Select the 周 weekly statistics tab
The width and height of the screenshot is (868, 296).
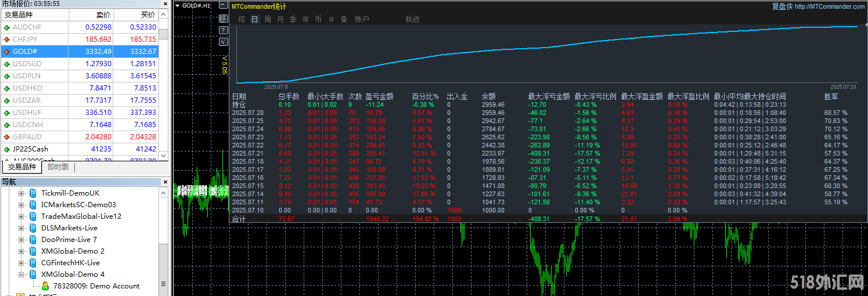coord(268,19)
